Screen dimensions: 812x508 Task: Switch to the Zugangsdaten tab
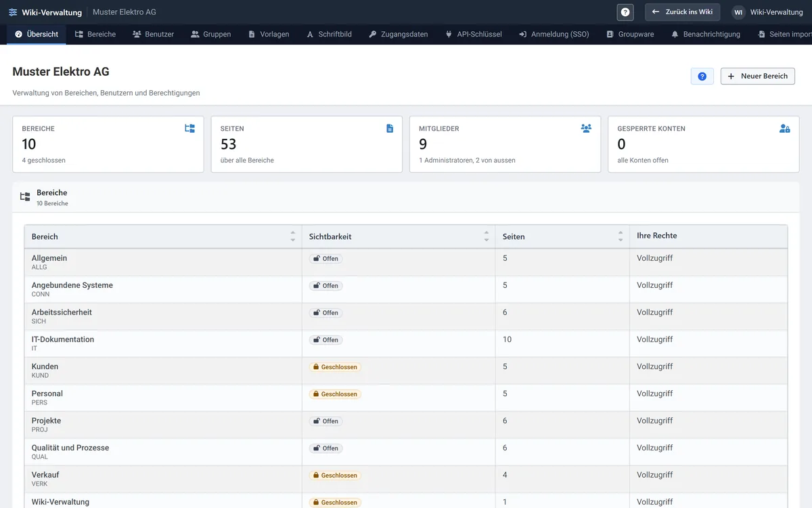point(398,34)
